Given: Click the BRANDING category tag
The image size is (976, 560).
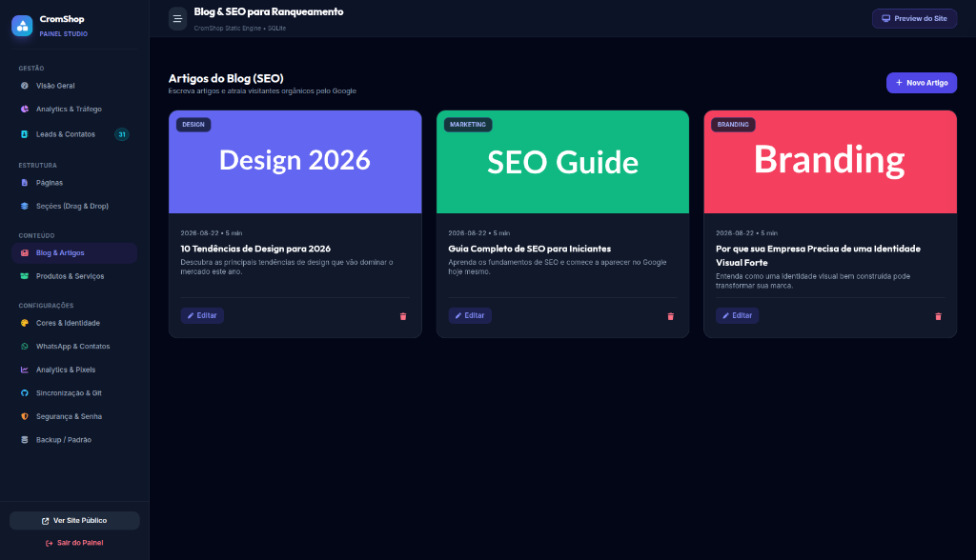Looking at the screenshot, I should click(733, 125).
